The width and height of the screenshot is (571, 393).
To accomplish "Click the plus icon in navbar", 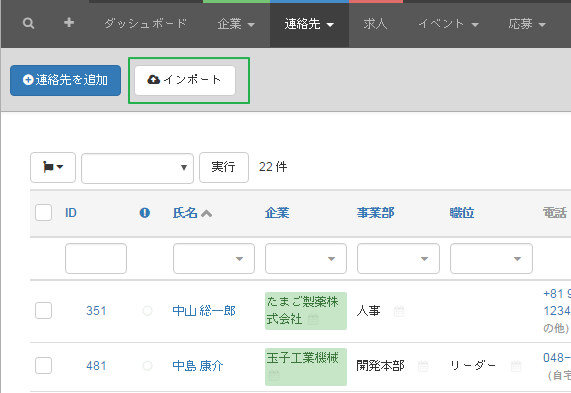I will point(69,23).
